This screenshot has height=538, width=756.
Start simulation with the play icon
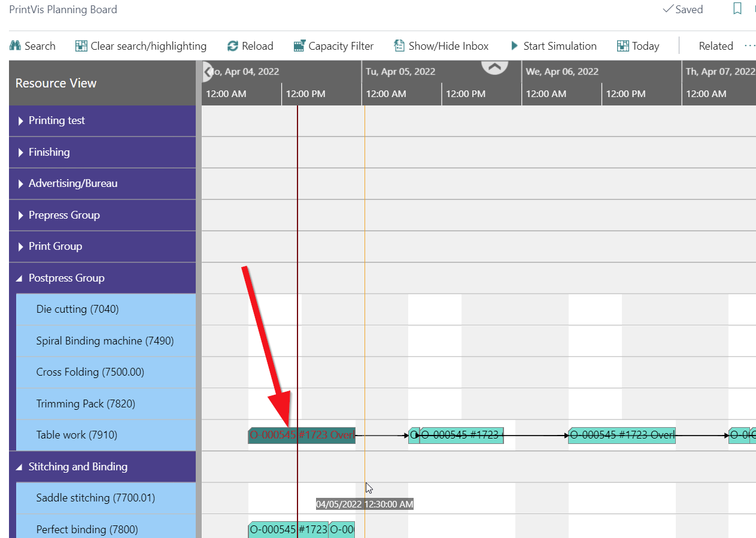(514, 46)
